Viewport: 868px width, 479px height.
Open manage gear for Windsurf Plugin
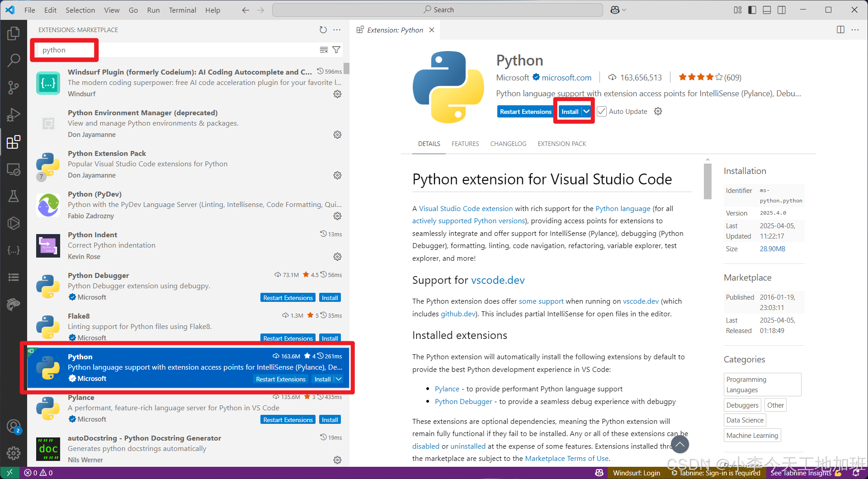click(x=337, y=94)
